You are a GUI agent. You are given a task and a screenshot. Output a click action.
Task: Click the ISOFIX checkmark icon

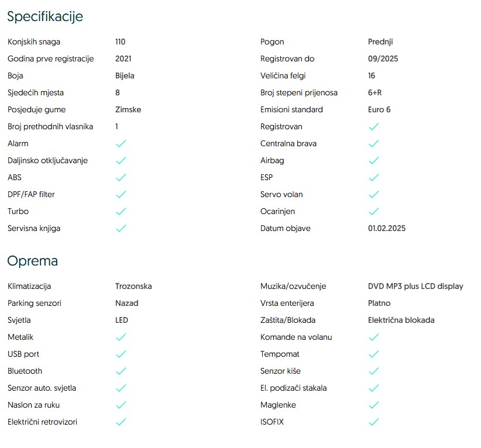(374, 422)
